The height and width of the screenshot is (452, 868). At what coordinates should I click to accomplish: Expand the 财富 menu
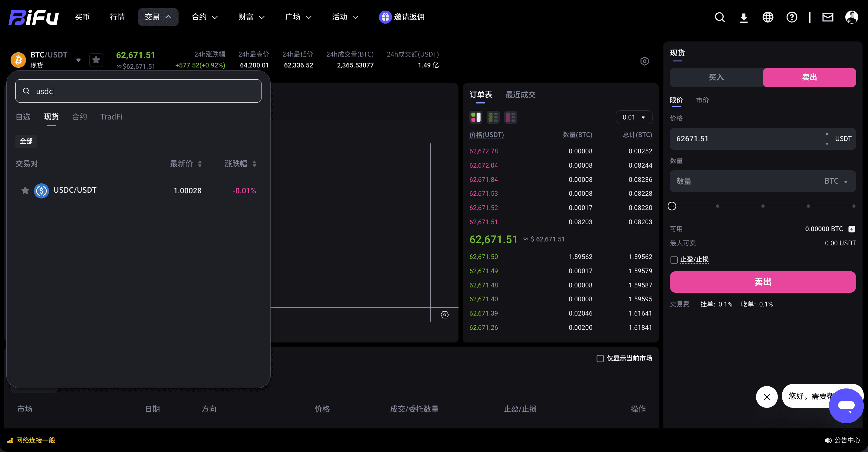[x=251, y=17]
